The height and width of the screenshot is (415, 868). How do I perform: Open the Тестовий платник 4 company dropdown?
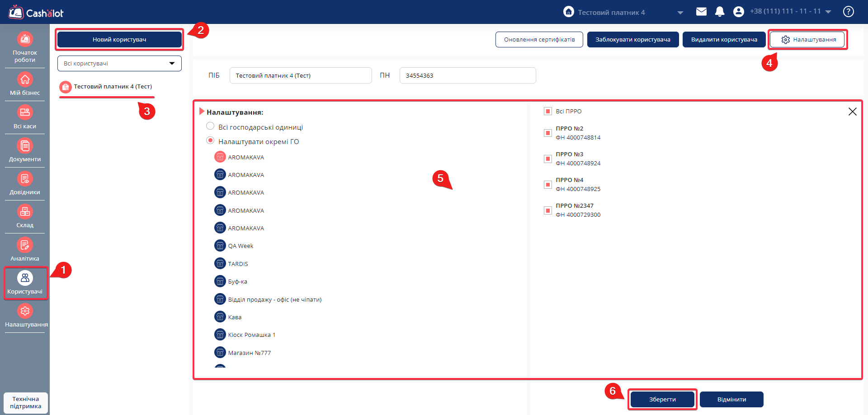pos(680,13)
